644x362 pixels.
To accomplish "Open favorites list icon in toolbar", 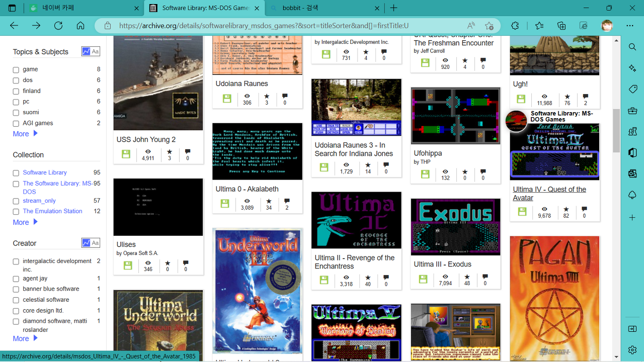I will coord(539,26).
